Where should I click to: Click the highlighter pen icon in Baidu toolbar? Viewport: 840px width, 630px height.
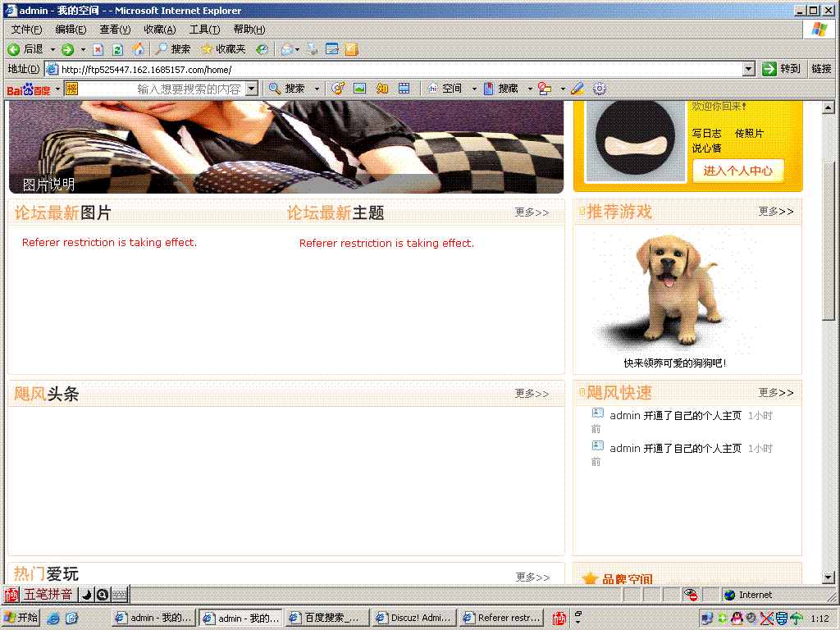(x=577, y=89)
